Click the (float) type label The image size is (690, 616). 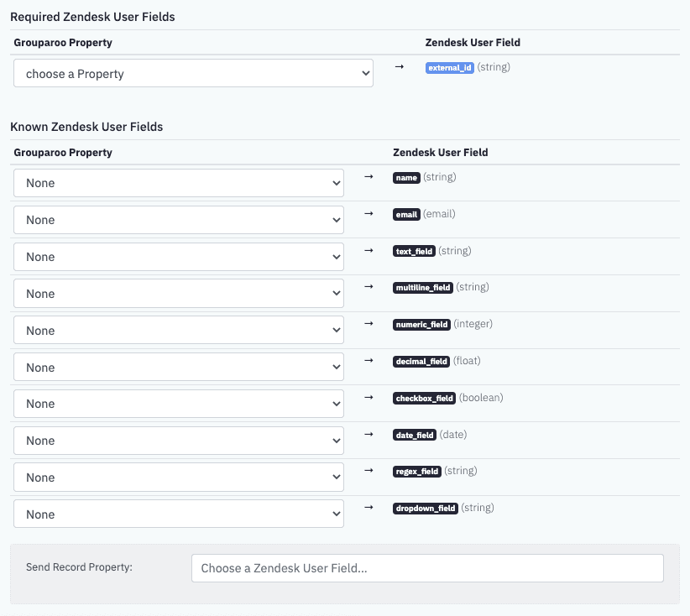467,361
